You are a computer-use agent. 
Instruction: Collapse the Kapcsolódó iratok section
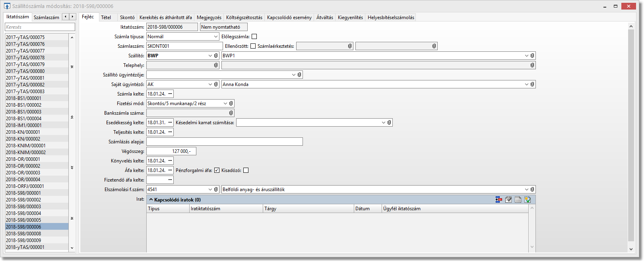151,200
